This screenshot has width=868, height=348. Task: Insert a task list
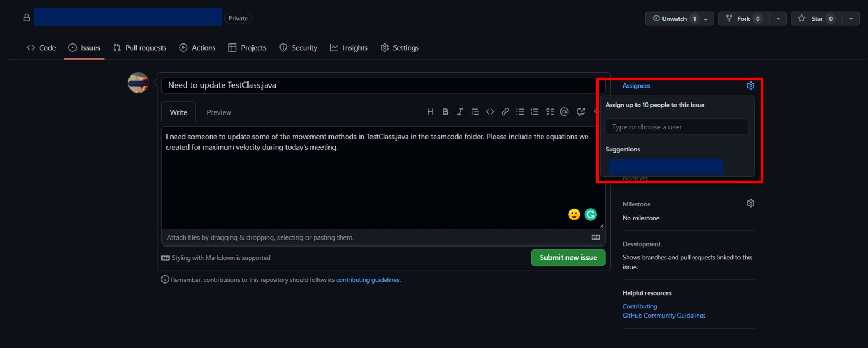point(550,112)
